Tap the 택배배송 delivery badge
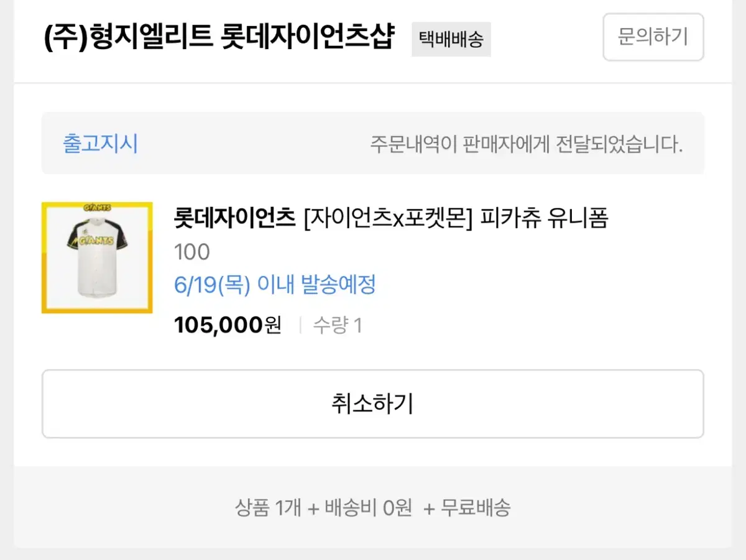The image size is (746, 560). tap(451, 40)
